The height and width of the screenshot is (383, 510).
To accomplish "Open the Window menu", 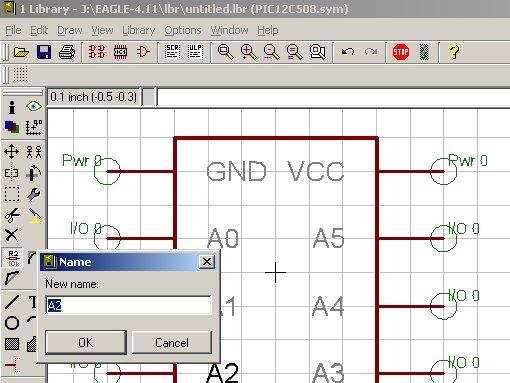I will click(229, 30).
